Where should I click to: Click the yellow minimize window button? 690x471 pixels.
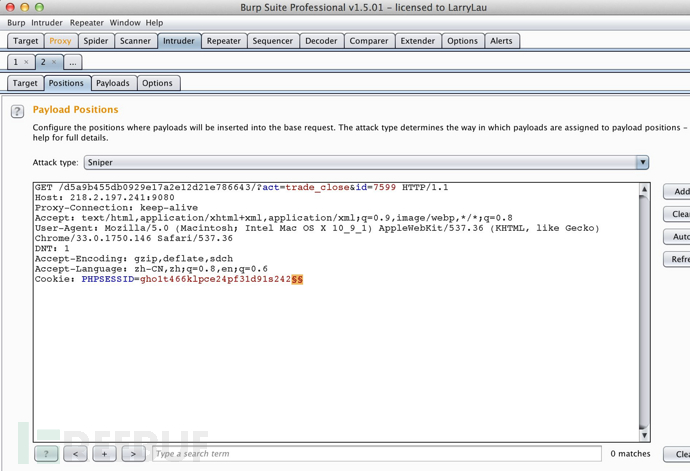(x=25, y=7)
